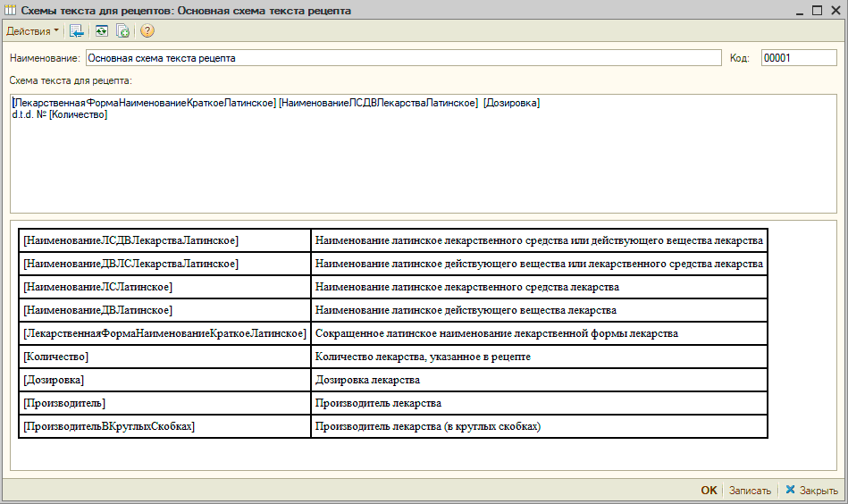
Task: Open the Действия dropdown menu
Action: pyautogui.click(x=32, y=31)
